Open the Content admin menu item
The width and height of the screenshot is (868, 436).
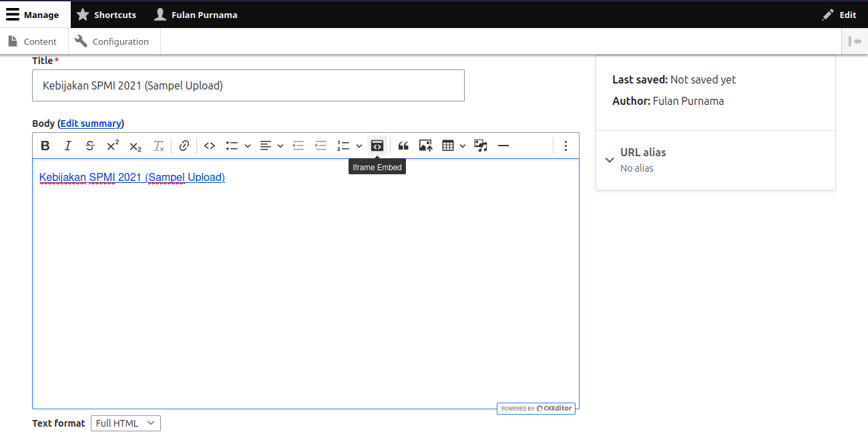(33, 41)
